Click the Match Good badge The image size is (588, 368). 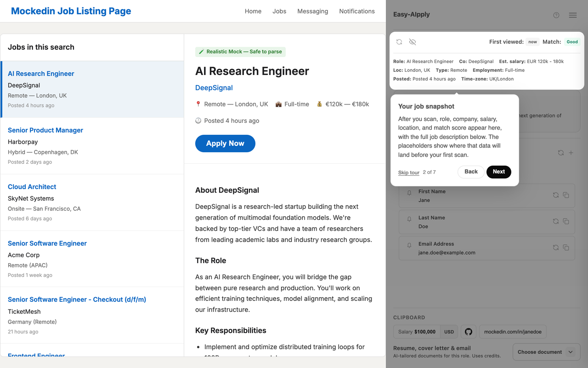[572, 42]
